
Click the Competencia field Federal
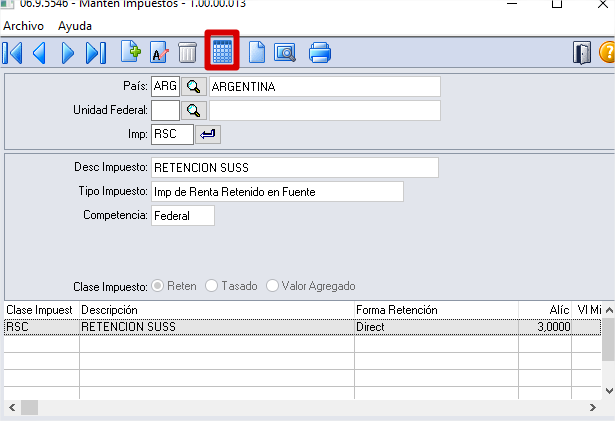tap(183, 215)
